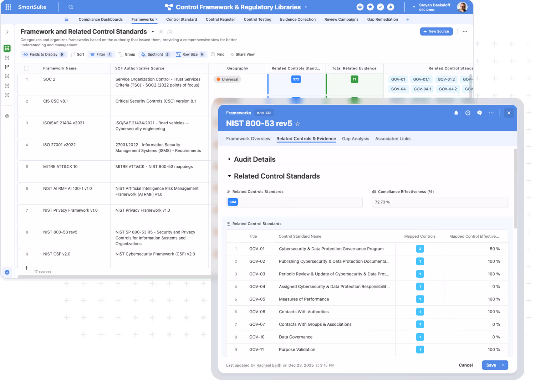Image resolution: width=535 pixels, height=392 pixels.
Task: Open favorites star icon in top header
Action: pos(370,7)
